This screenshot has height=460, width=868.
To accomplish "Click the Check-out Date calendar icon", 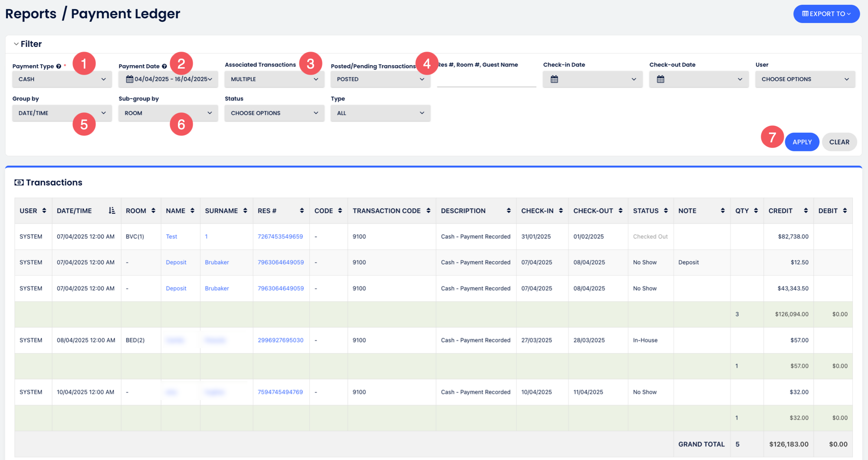I will 661,79.
